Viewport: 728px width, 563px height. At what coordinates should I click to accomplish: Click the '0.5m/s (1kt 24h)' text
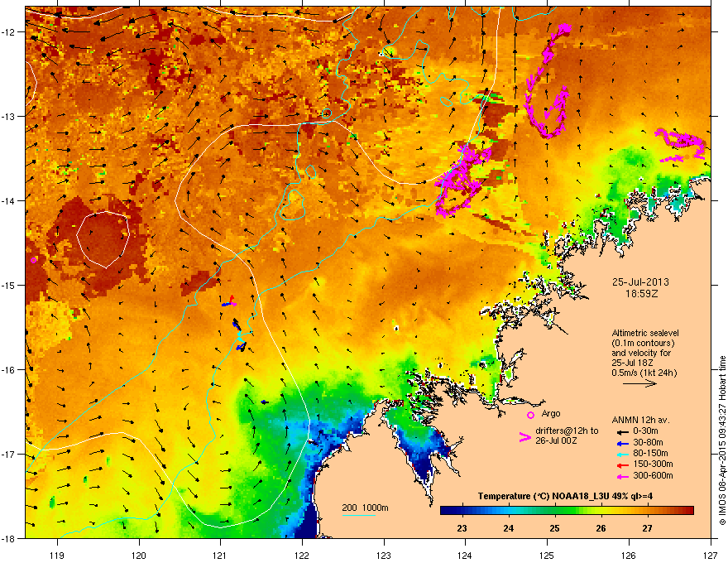[x=644, y=373]
